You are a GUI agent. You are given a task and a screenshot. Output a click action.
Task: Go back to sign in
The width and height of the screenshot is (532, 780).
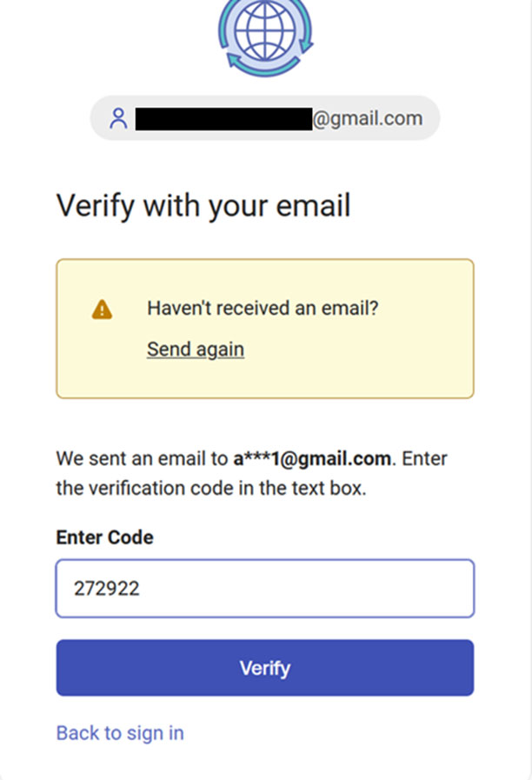[120, 733]
